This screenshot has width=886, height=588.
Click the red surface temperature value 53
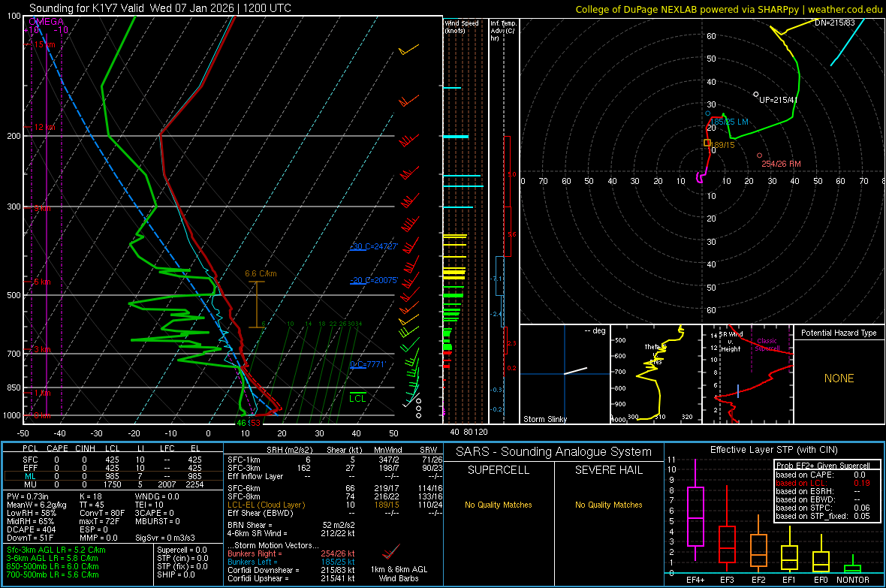[255, 423]
